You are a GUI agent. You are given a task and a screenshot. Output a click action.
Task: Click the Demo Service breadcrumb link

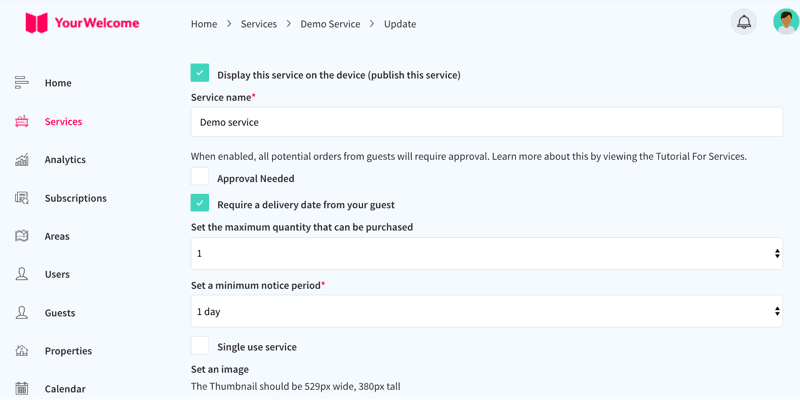tap(330, 24)
